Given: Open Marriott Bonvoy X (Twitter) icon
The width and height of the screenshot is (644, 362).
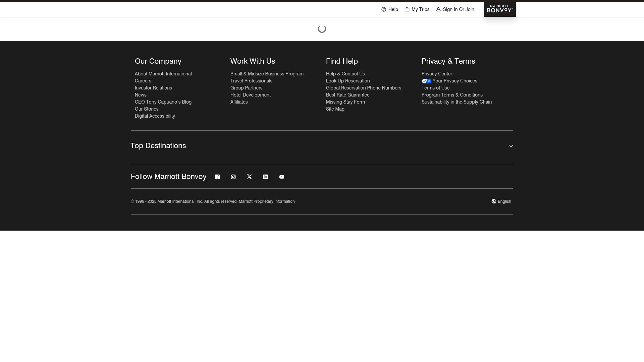Looking at the screenshot, I should (250, 177).
